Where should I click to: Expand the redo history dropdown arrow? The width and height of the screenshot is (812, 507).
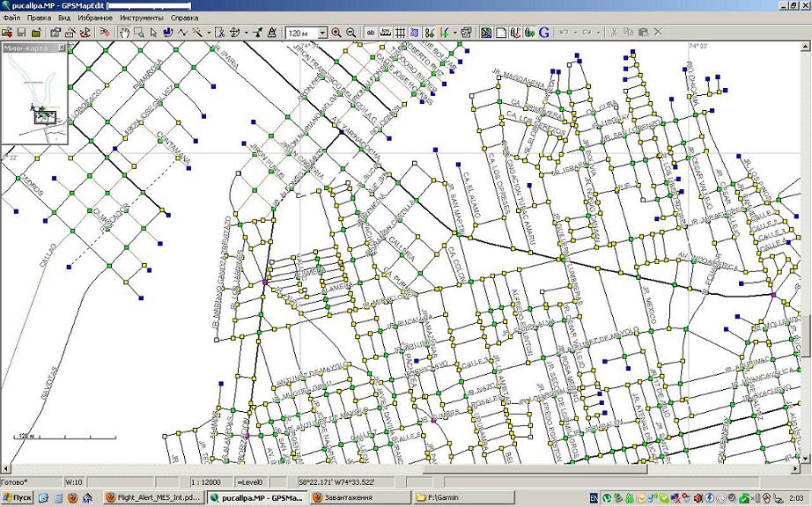coord(598,33)
